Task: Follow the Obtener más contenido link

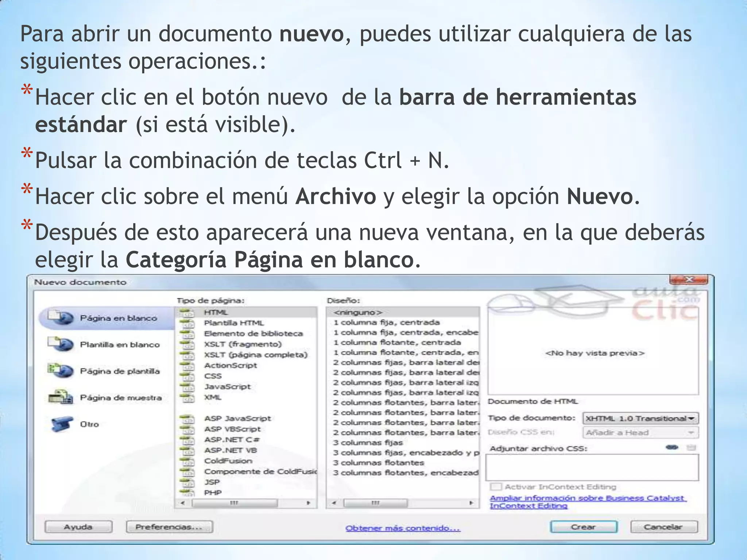Action: click(x=403, y=528)
